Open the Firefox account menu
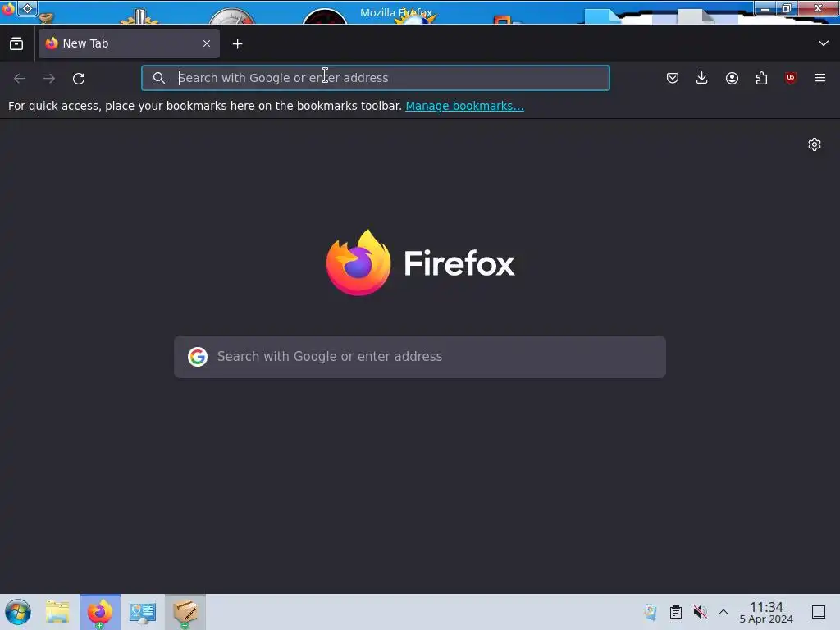This screenshot has width=840, height=630. [732, 78]
